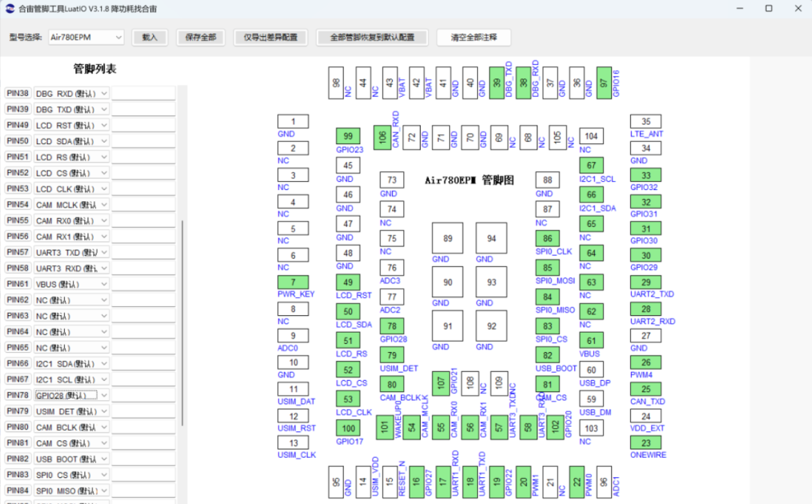
Task: Click 全部管脚恢复到默认配置 button
Action: [x=373, y=38]
